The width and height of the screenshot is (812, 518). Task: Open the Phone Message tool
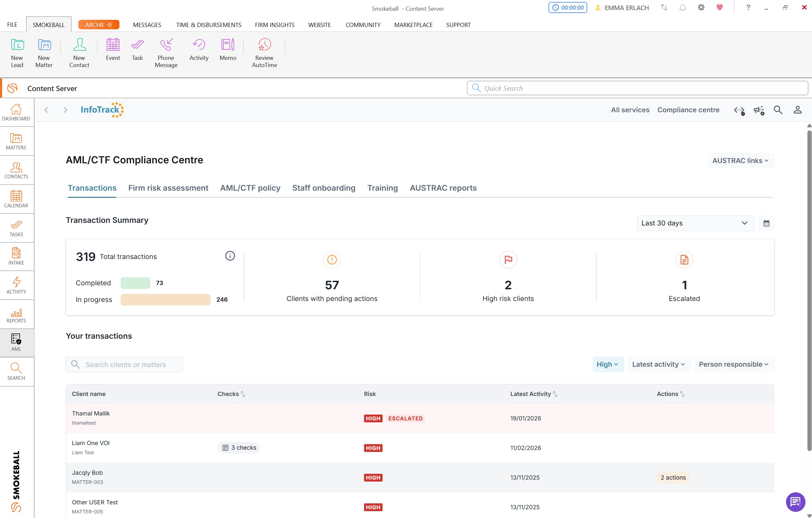click(x=166, y=53)
